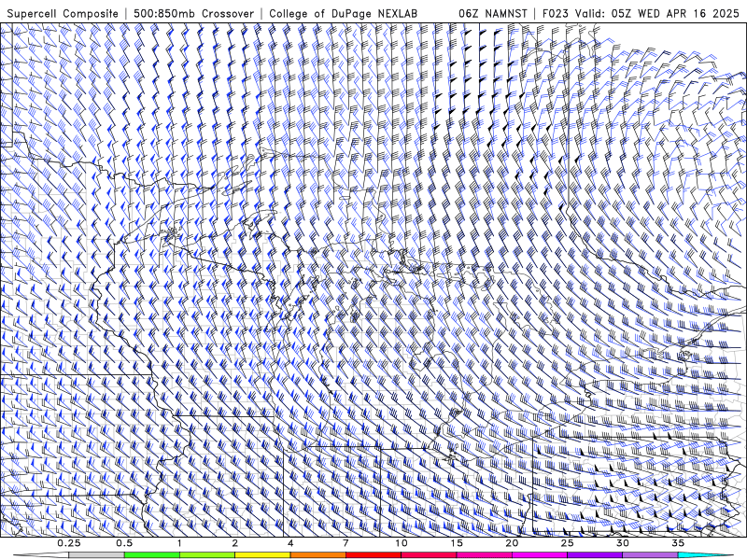Select the 2 value on the color scale
The image size is (747, 560).
pyautogui.click(x=235, y=543)
